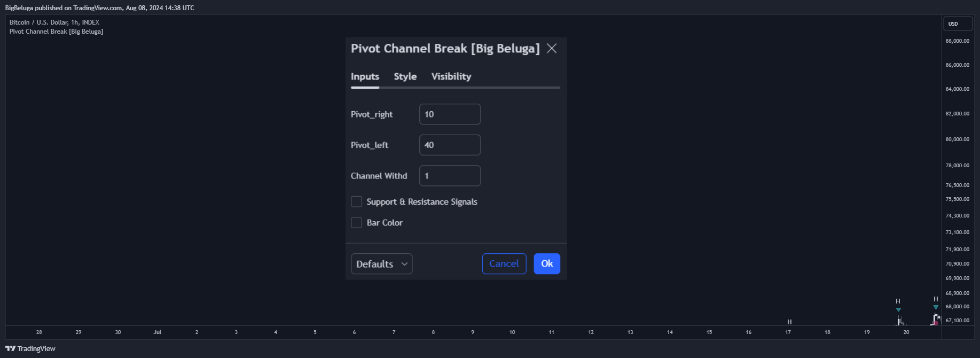Viewport: 980px width, 358px height.
Task: Click the Bitcoin / U.S. Dollar chart title
Action: click(54, 22)
